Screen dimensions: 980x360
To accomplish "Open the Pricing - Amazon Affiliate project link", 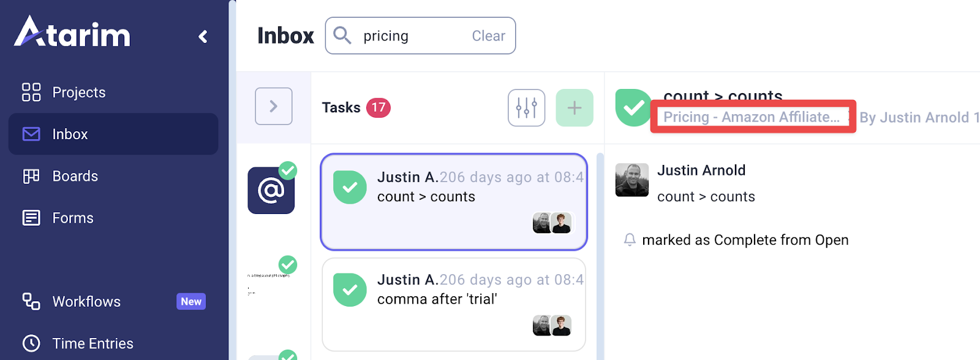I will click(x=752, y=117).
